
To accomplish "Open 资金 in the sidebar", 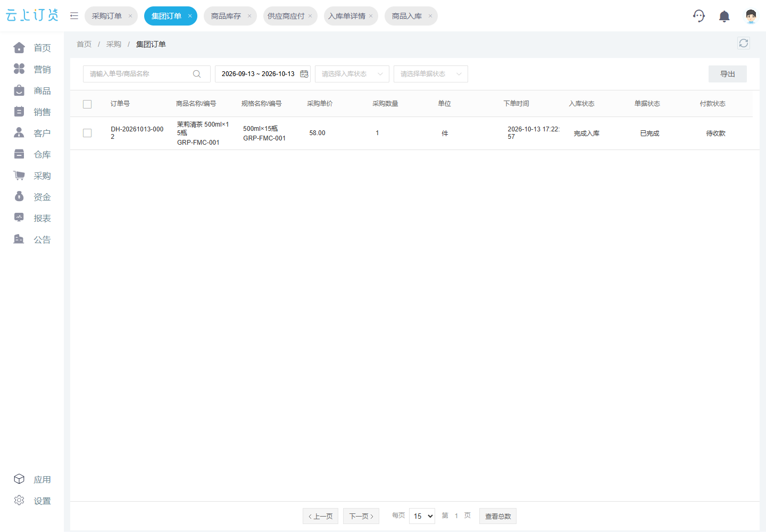I will click(32, 197).
